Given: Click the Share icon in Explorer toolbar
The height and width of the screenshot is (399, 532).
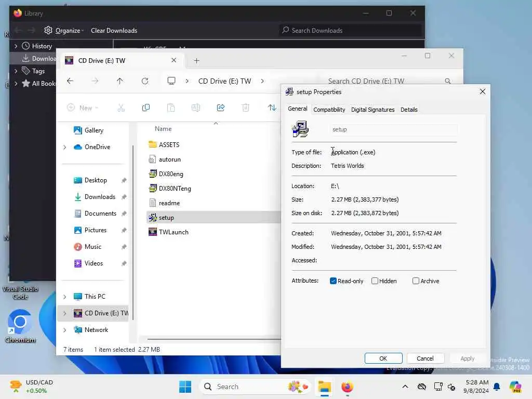Looking at the screenshot, I should pyautogui.click(x=220, y=108).
